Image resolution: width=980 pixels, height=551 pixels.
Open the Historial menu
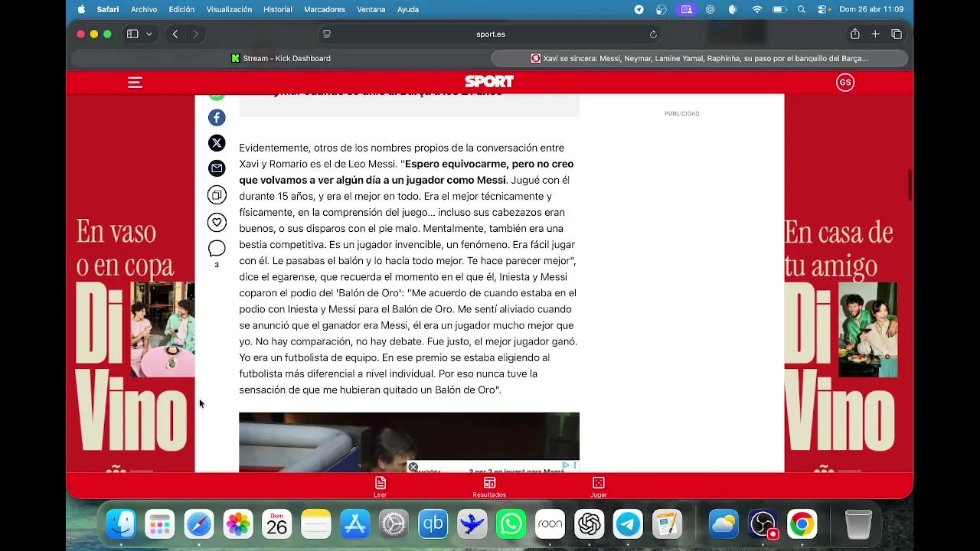(278, 9)
